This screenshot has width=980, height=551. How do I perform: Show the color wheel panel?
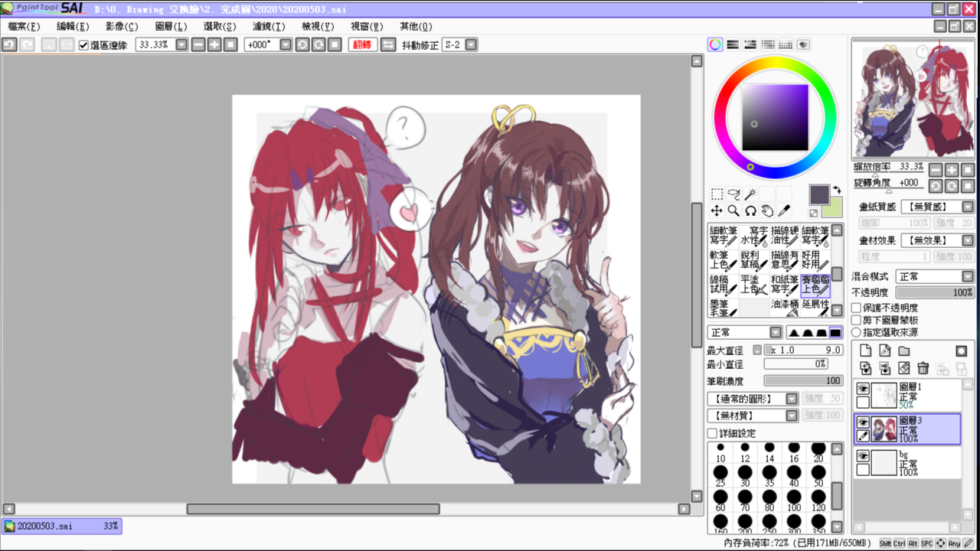(x=715, y=44)
